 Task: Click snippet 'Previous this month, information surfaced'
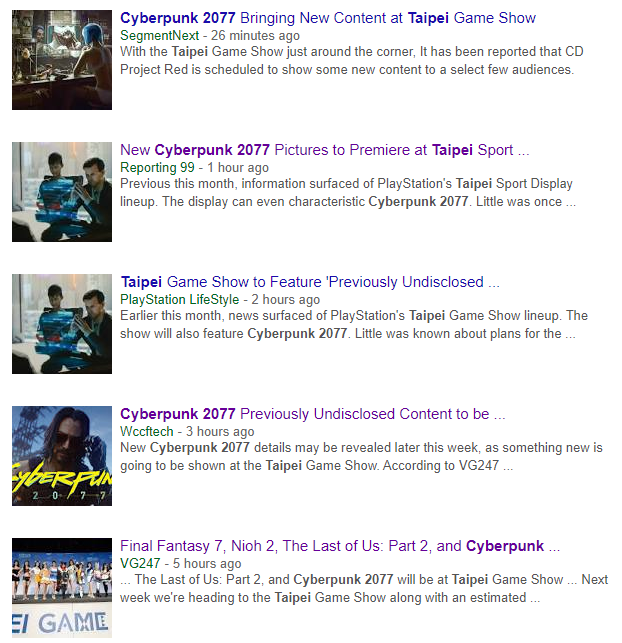pyautogui.click(x=348, y=193)
